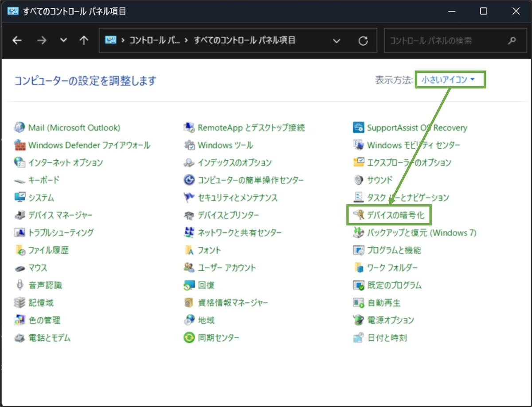The width and height of the screenshot is (532, 407).
Task: Open 既定のプログラム link
Action: tap(395, 285)
